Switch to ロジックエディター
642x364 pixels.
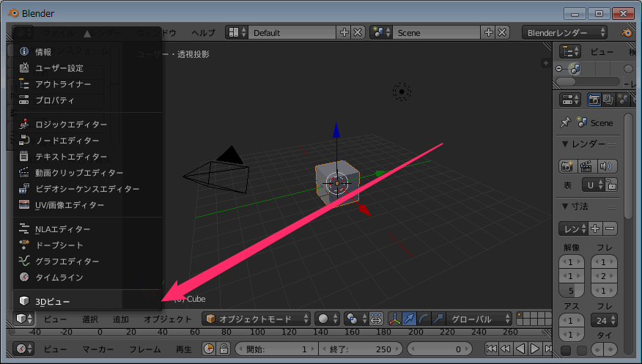(x=88, y=125)
